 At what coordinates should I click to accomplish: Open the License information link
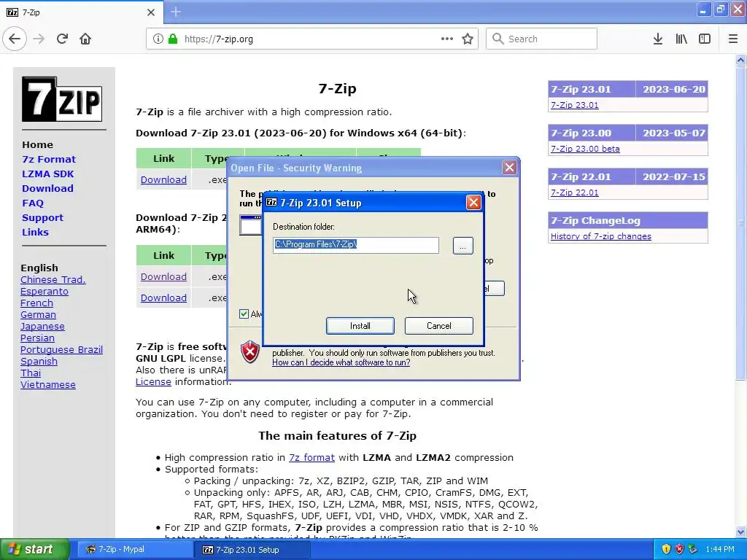(153, 382)
